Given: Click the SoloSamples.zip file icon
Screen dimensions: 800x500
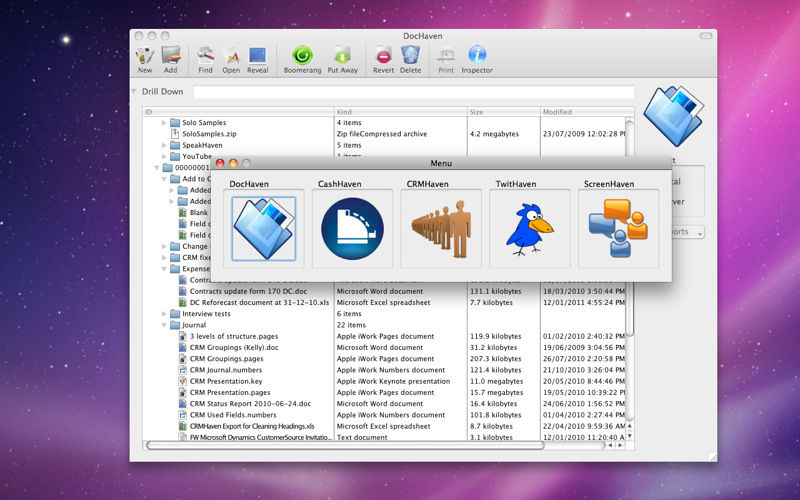Looking at the screenshot, I should (175, 134).
